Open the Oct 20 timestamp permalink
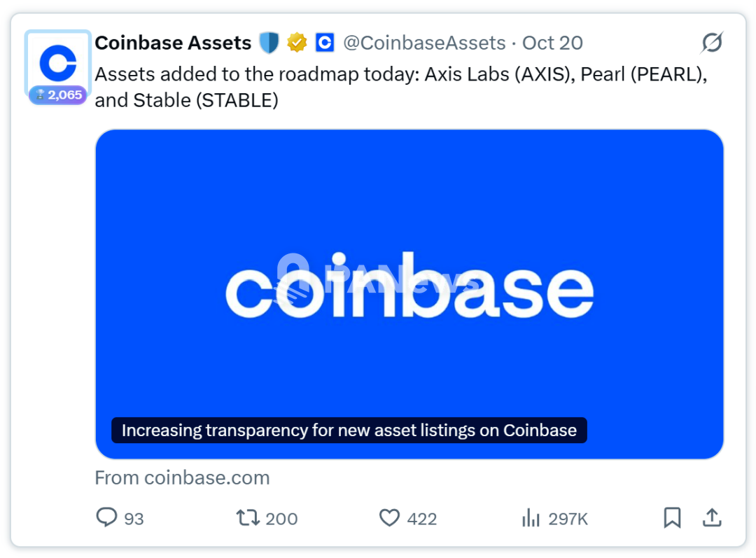The image size is (756, 558). [x=552, y=43]
